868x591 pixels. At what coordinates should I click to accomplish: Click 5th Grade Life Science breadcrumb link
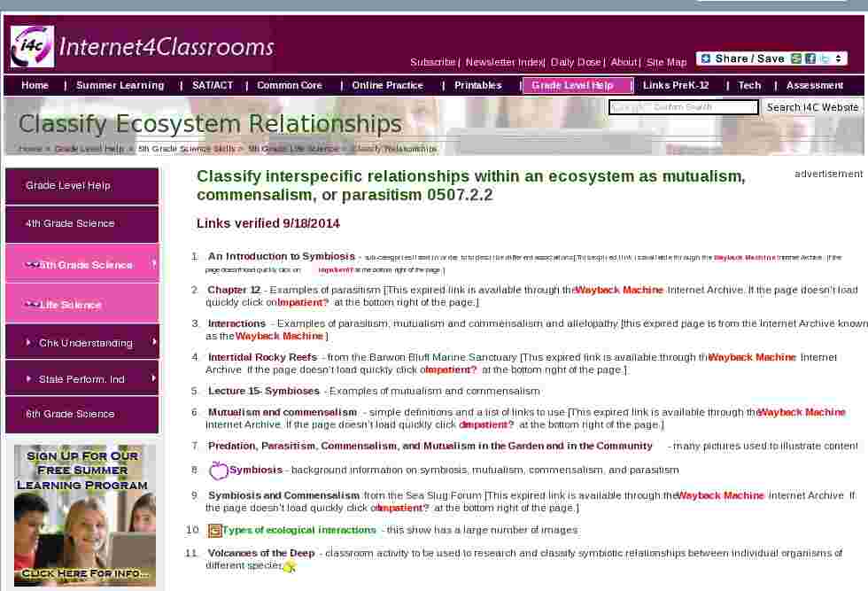coord(293,149)
